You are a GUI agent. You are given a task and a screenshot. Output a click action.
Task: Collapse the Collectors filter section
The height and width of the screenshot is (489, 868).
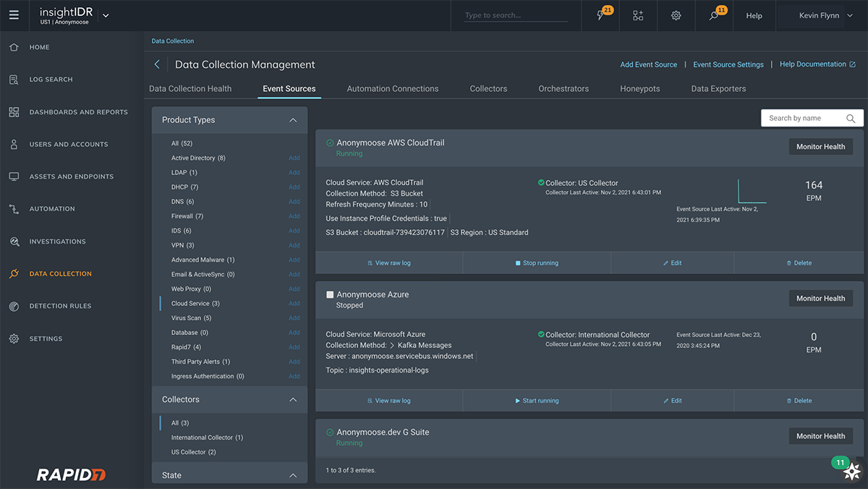(x=293, y=399)
